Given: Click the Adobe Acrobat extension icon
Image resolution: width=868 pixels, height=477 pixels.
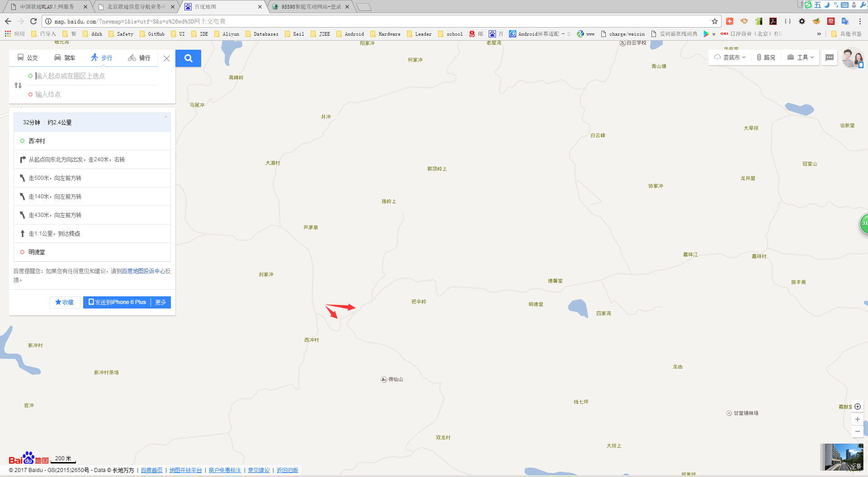Looking at the screenshot, I should pyautogui.click(x=773, y=21).
